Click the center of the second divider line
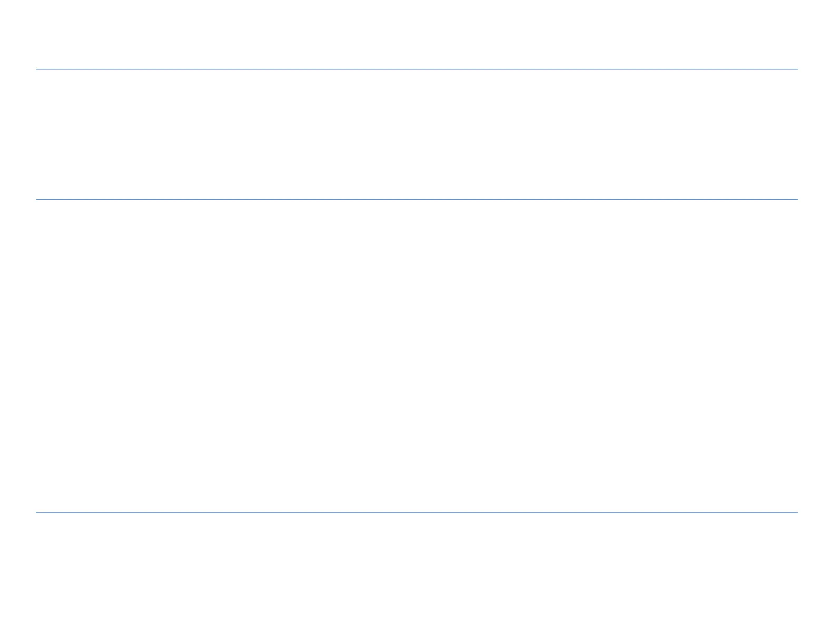The height and width of the screenshot is (644, 834). (416, 199)
